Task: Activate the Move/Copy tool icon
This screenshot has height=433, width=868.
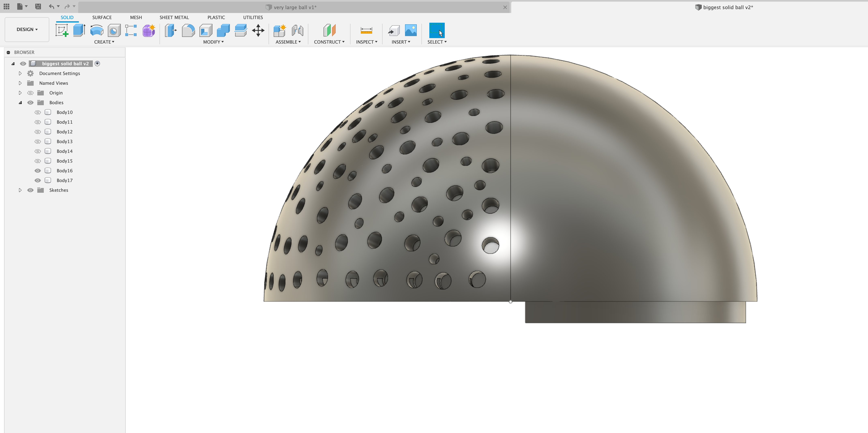Action: [258, 30]
